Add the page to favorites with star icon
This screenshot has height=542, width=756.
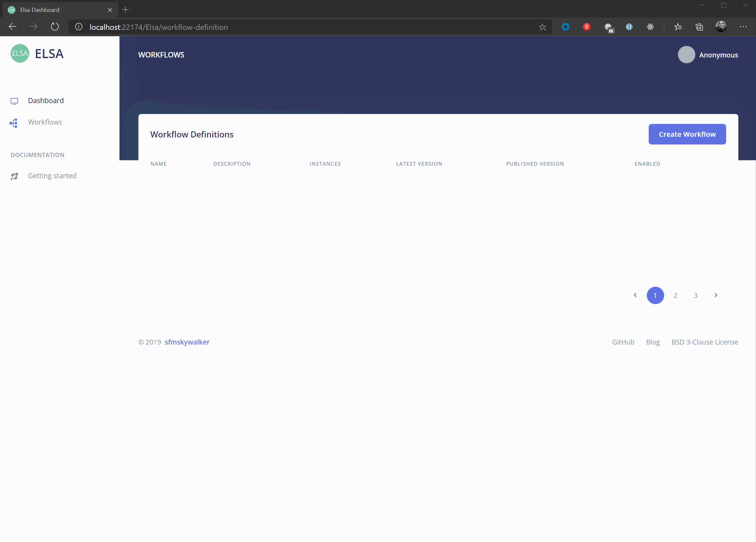(543, 27)
